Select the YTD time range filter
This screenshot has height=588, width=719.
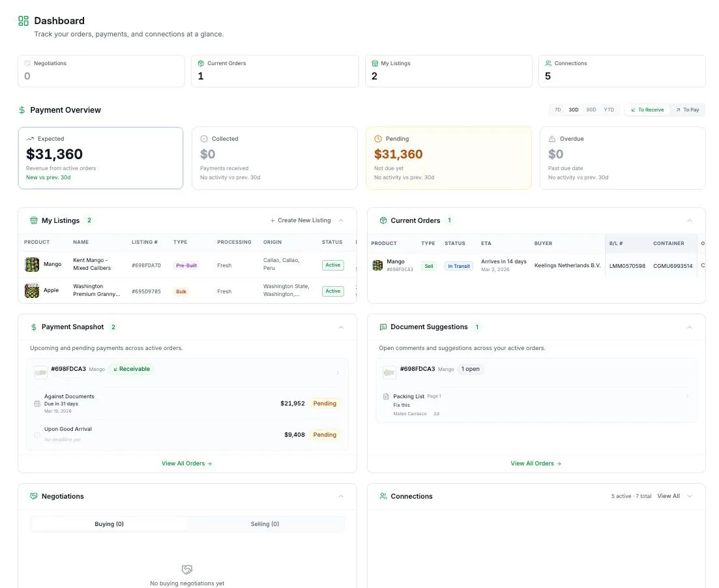609,110
